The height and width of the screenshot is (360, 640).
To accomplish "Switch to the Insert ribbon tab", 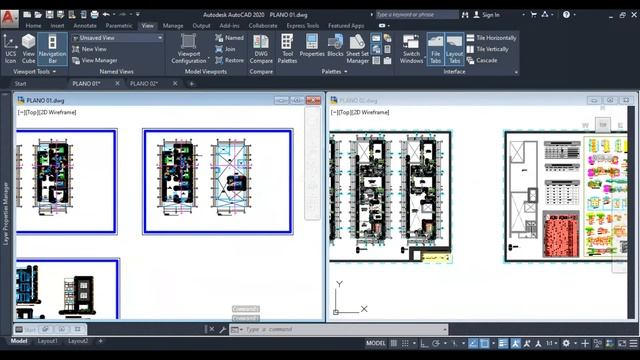I will point(57,26).
